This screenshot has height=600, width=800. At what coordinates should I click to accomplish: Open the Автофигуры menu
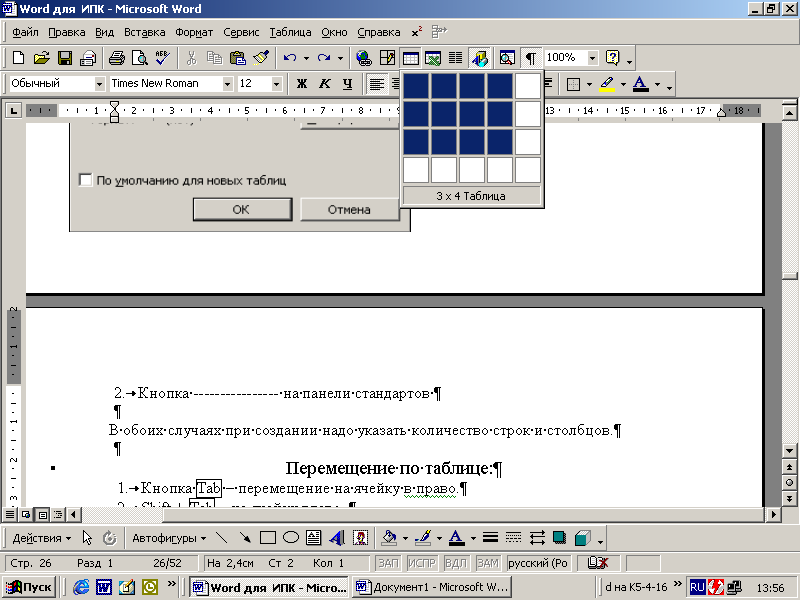(x=169, y=538)
